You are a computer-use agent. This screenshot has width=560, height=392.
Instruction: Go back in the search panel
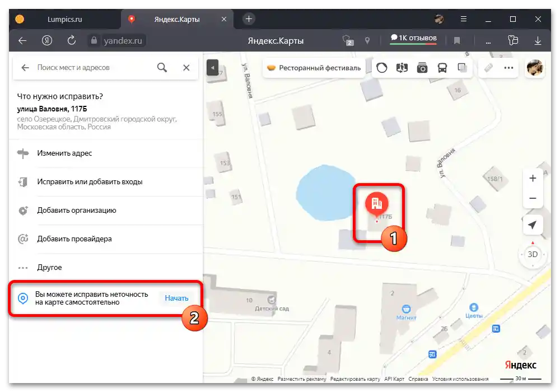(25, 67)
